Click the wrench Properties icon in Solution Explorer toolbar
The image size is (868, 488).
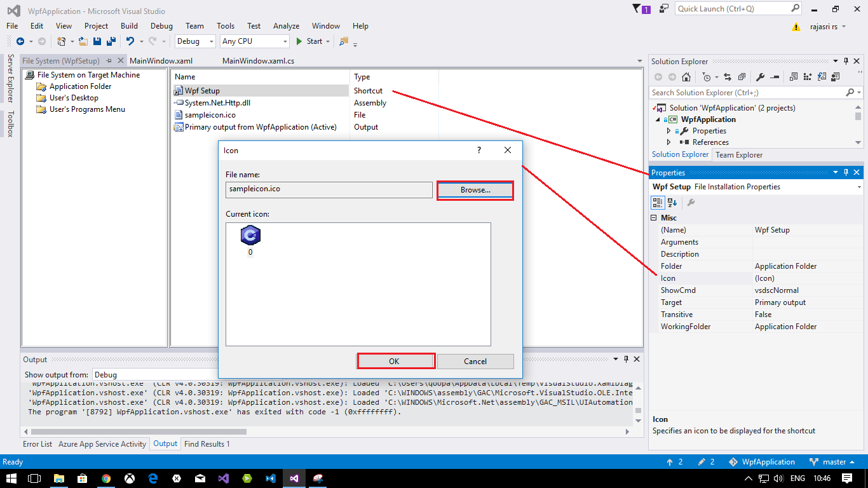[760, 77]
